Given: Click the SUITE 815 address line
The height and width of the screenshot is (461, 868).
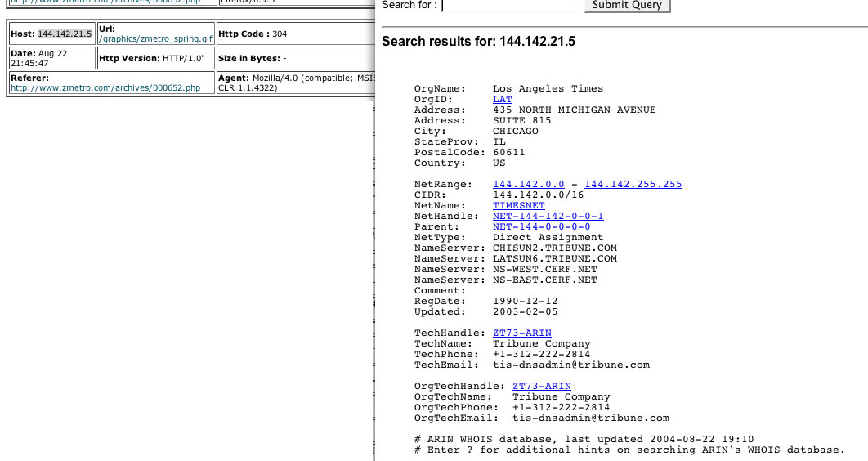Looking at the screenshot, I should tap(522, 120).
